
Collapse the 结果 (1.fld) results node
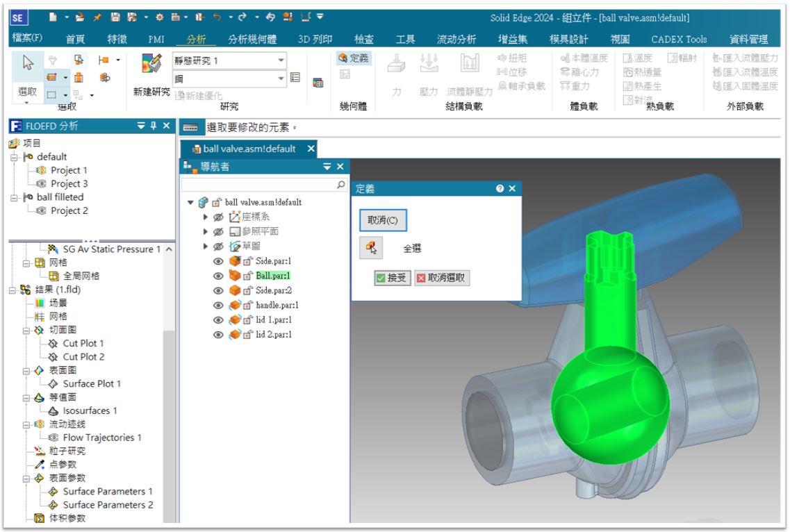click(x=13, y=290)
